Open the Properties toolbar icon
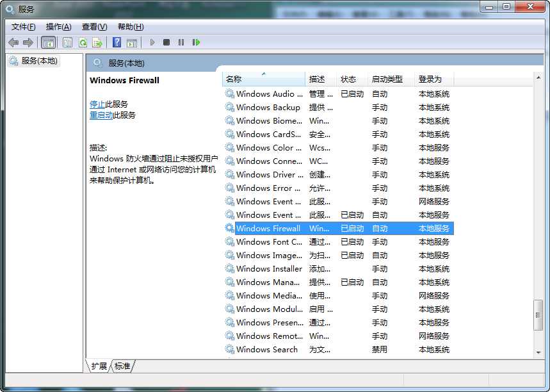550x392 pixels. pos(67,43)
